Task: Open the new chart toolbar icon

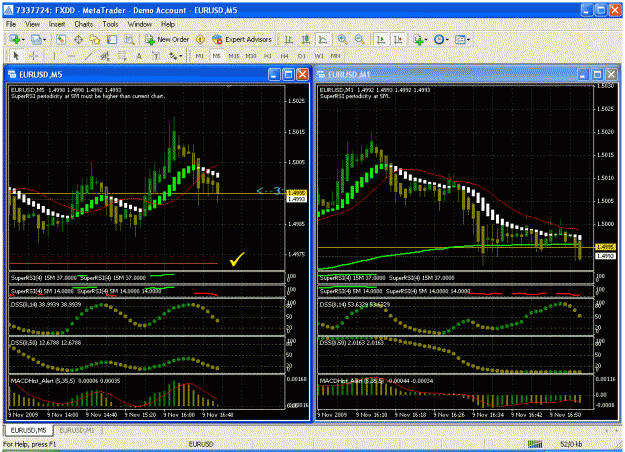Action: click(x=15, y=39)
